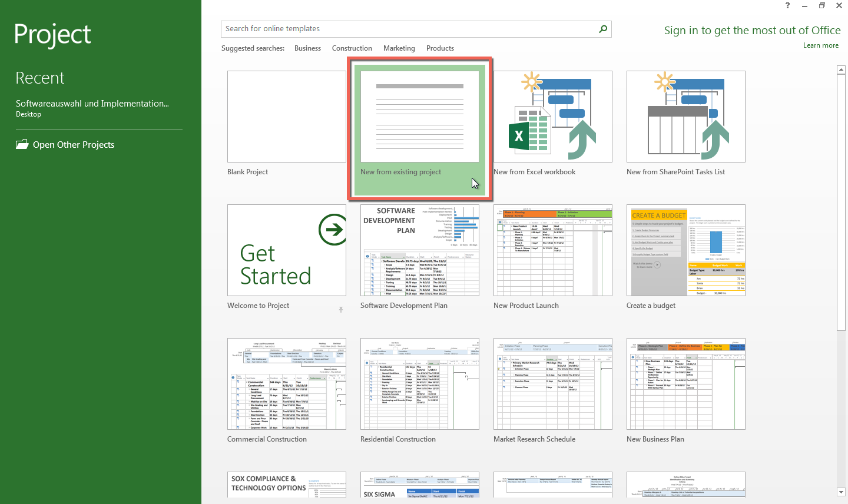Launch the Welcome to Project tour
The image size is (848, 504).
click(286, 250)
